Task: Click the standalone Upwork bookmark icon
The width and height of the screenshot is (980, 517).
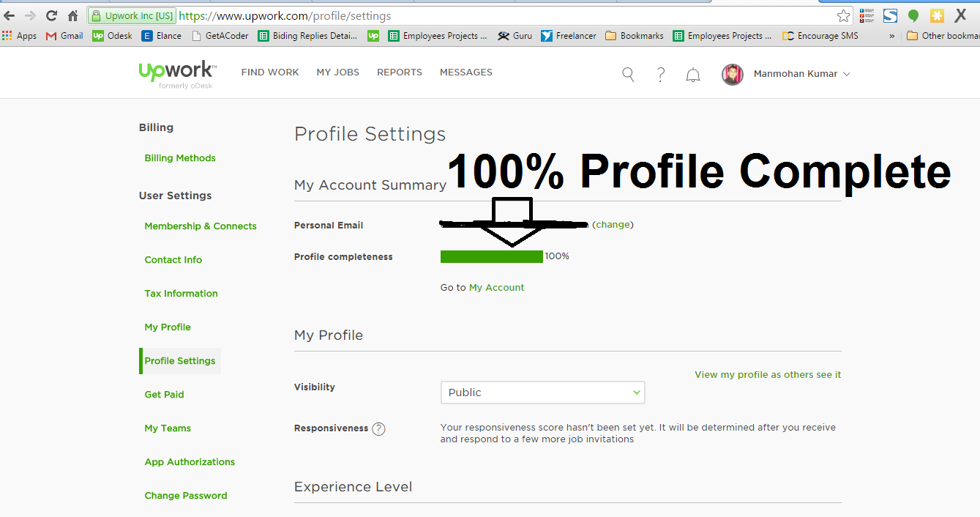Action: pyautogui.click(x=373, y=36)
